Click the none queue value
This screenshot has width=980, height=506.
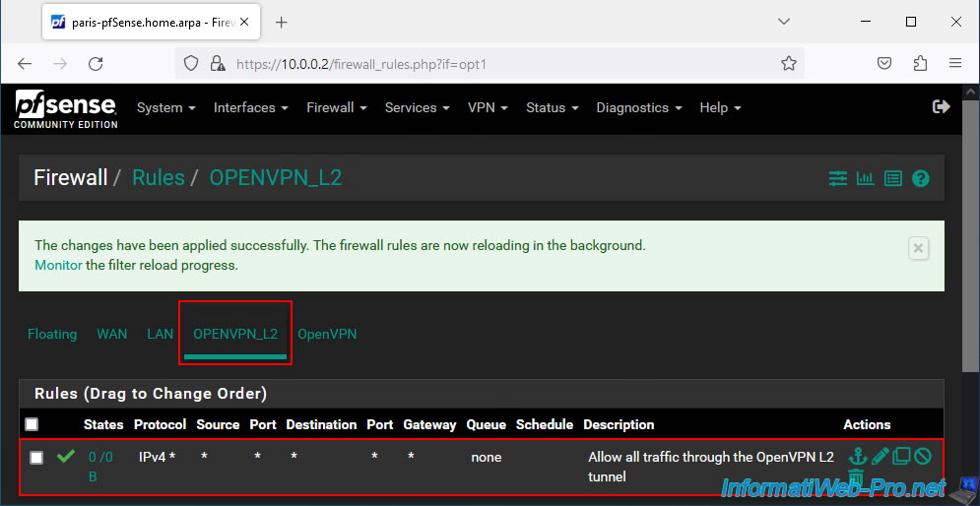point(487,458)
